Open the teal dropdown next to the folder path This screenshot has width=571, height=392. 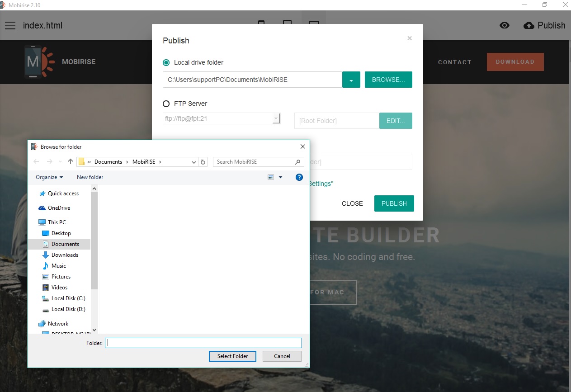coord(351,80)
